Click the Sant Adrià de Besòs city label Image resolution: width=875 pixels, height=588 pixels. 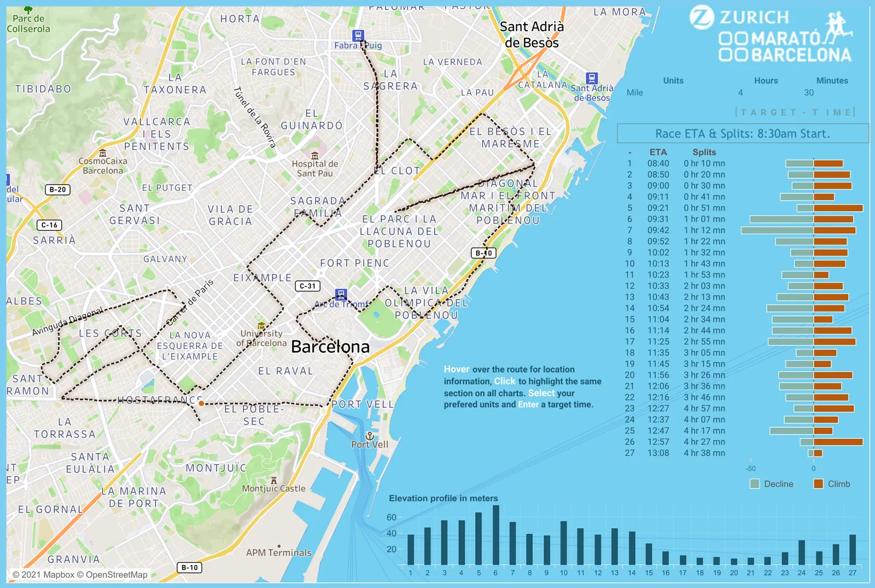532,34
